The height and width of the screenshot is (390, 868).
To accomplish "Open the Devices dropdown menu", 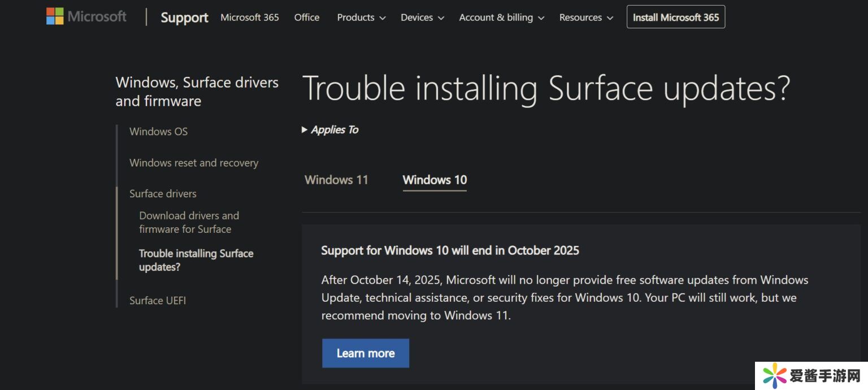I will pos(422,18).
